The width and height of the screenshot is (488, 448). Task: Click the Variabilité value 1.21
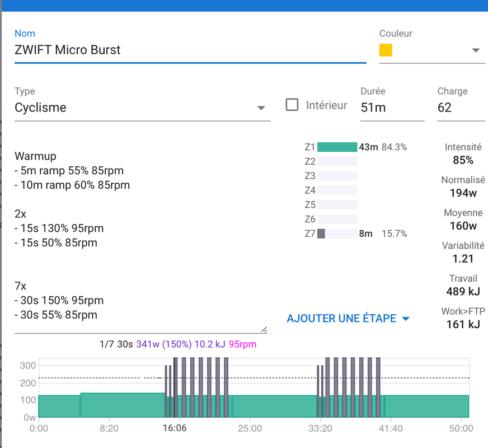[x=463, y=259]
